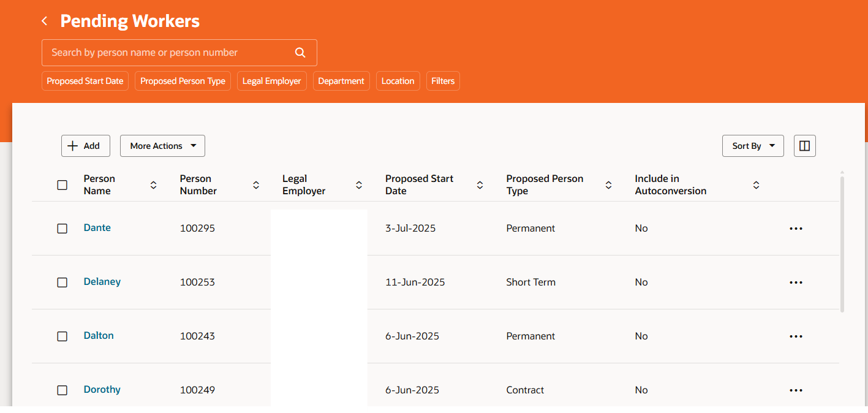Select the checkbox for Dalton's row
The height and width of the screenshot is (413, 868).
[62, 336]
